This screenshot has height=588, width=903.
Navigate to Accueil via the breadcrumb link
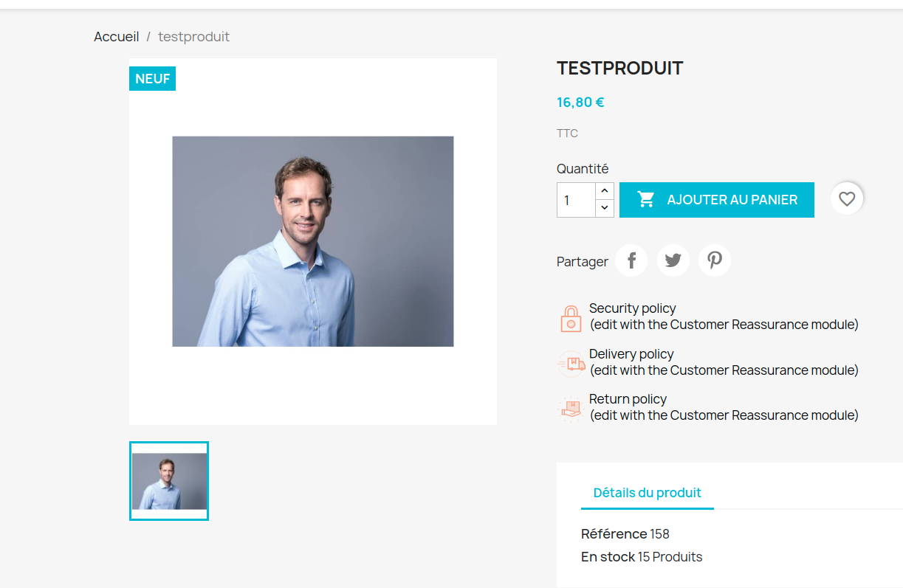[x=116, y=36]
